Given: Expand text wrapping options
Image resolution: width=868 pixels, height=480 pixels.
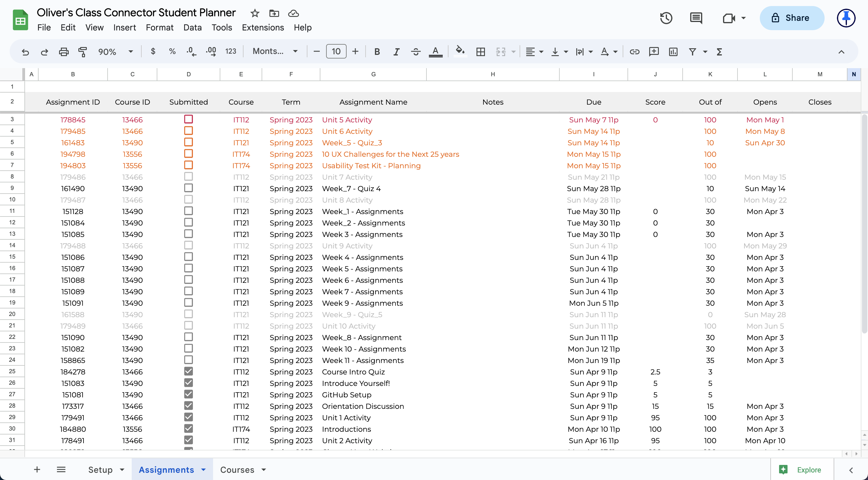Looking at the screenshot, I should point(591,52).
